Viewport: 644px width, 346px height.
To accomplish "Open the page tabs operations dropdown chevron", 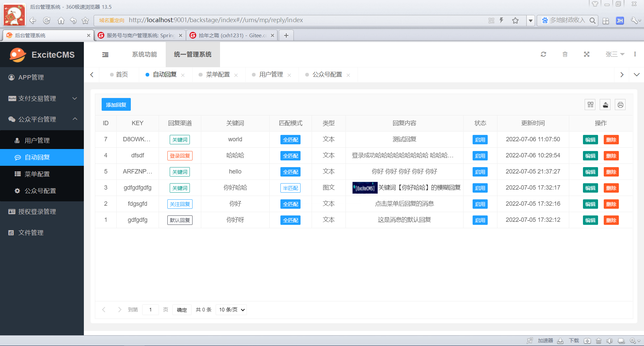I will point(637,75).
